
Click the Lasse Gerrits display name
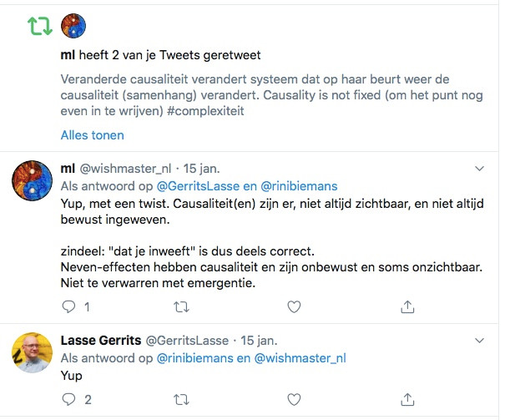pos(101,341)
